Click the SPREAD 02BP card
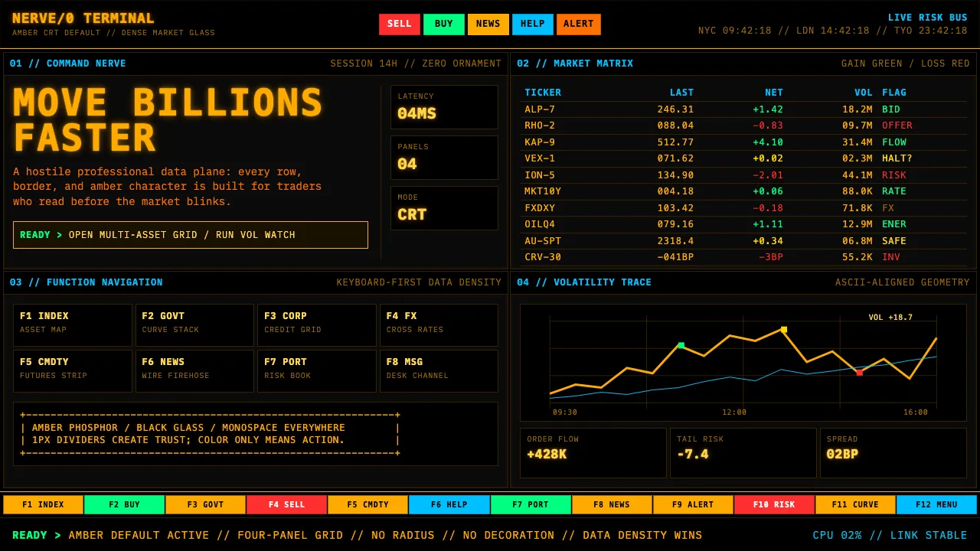This screenshot has height=551, width=980. pyautogui.click(x=893, y=453)
